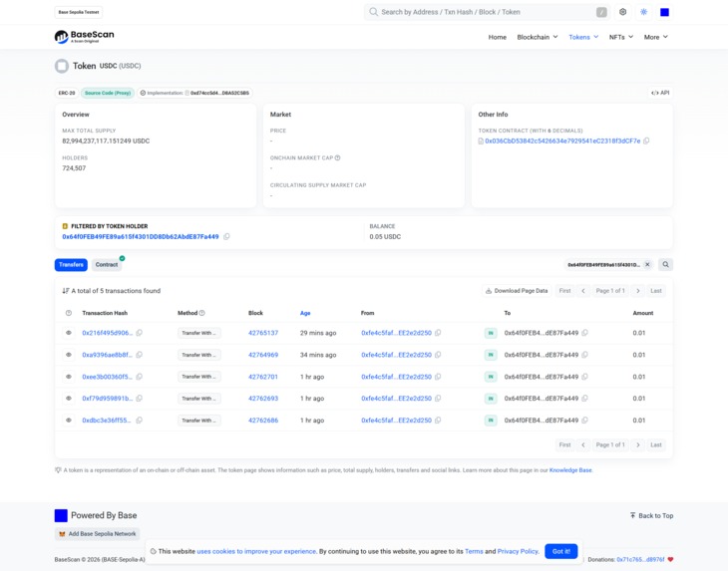Image resolution: width=728 pixels, height=571 pixels.
Task: Expand the NFTs menu
Action: click(x=621, y=37)
